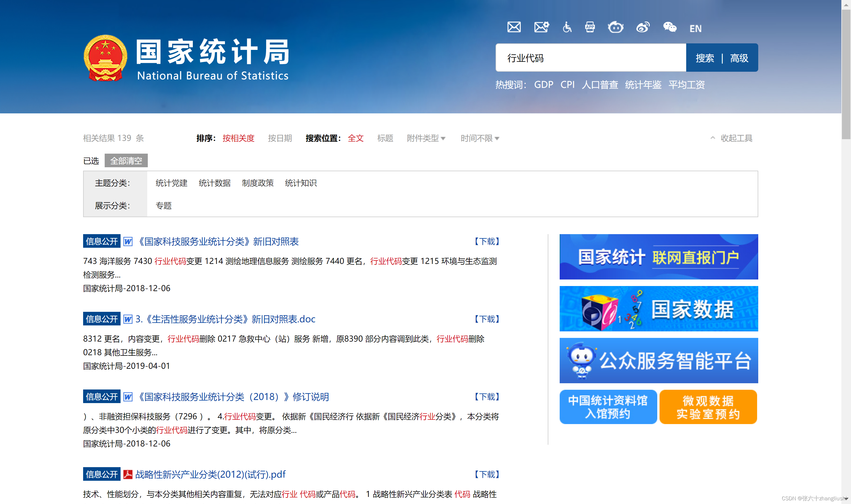The height and width of the screenshot is (504, 851).
Task: Expand the 附件类型 dropdown
Action: [x=426, y=138]
